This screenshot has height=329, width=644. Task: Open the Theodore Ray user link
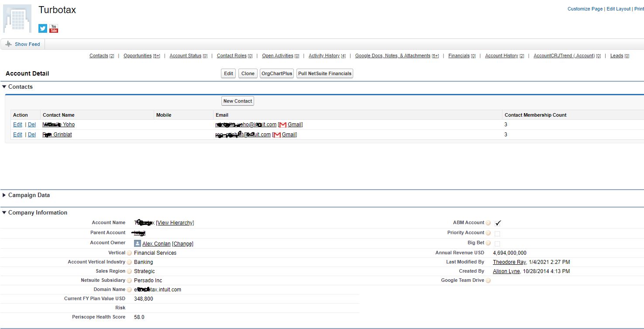click(510, 262)
